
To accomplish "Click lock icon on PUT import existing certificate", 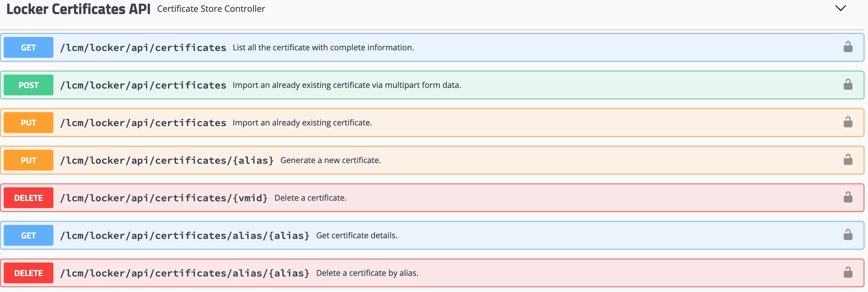I will 848,122.
